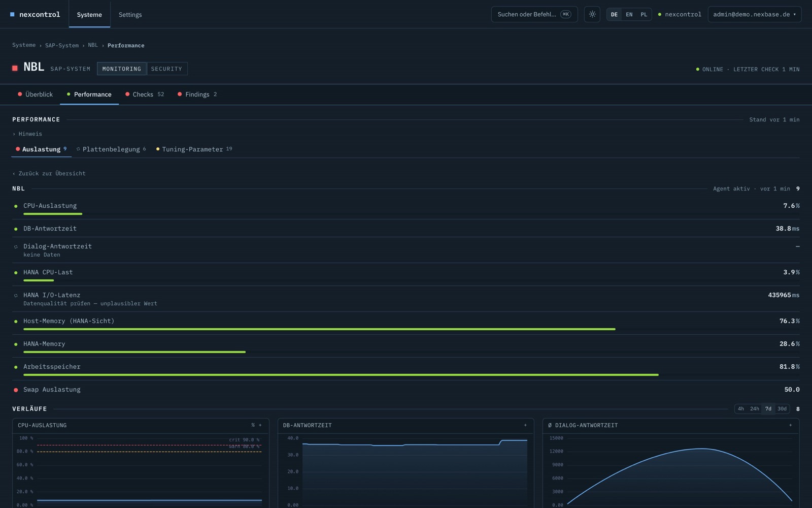The image size is (812, 508).
Task: Click the Arbeitsspeicher green progress bar
Action: pos(341,375)
